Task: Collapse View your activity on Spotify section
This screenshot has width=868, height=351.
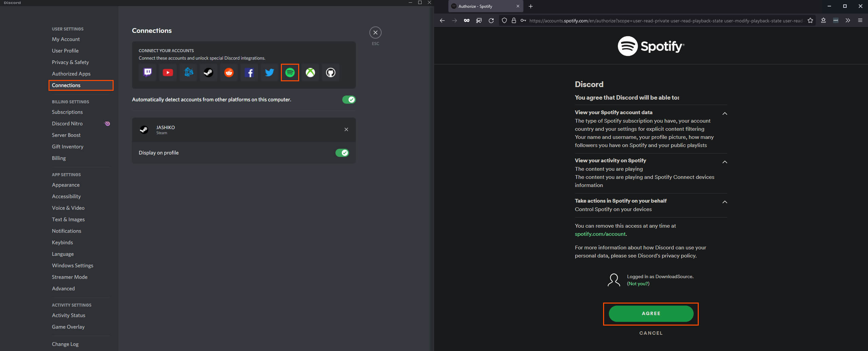Action: (725, 162)
